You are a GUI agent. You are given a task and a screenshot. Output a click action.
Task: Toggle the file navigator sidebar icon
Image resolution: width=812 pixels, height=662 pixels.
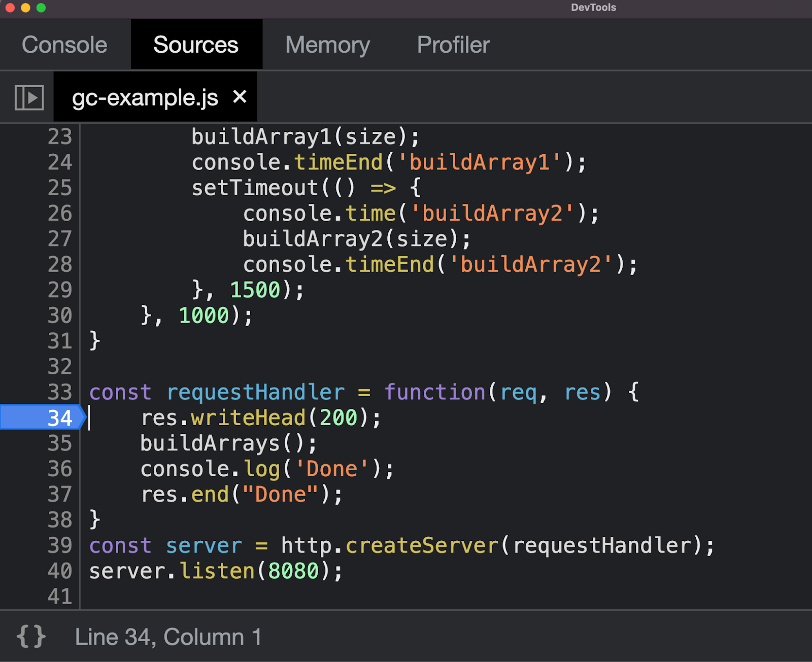click(x=29, y=97)
